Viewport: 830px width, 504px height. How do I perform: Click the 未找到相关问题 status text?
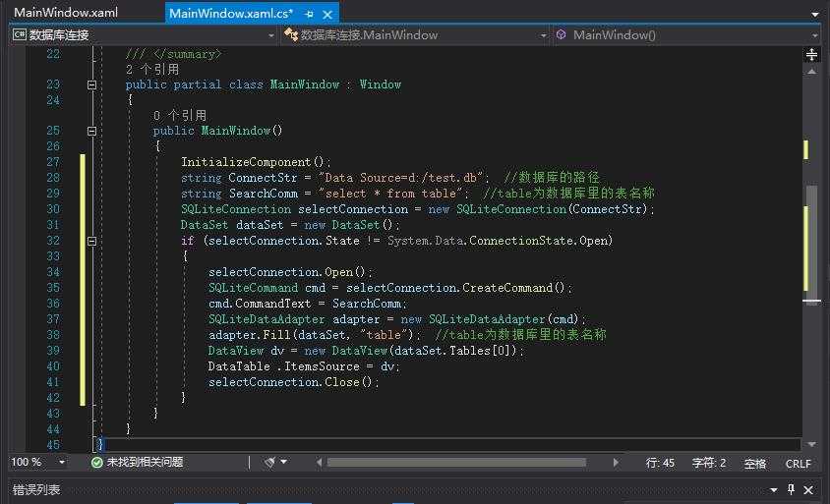point(145,462)
